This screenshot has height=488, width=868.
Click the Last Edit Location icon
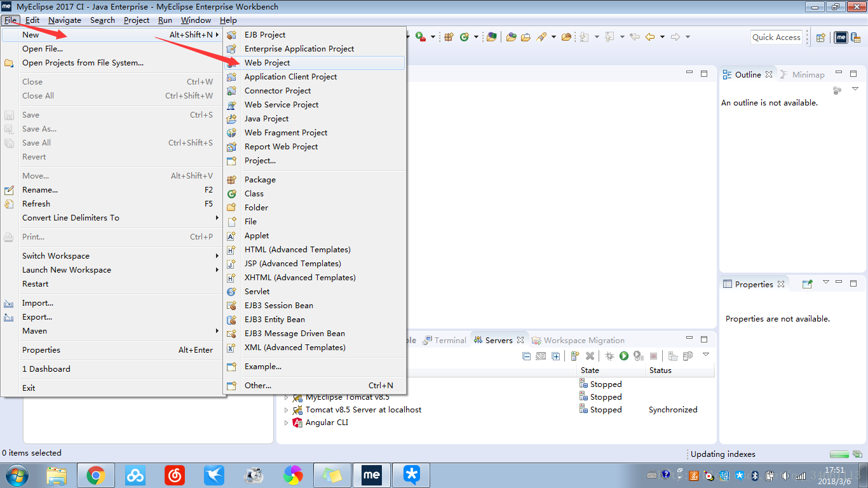point(634,37)
